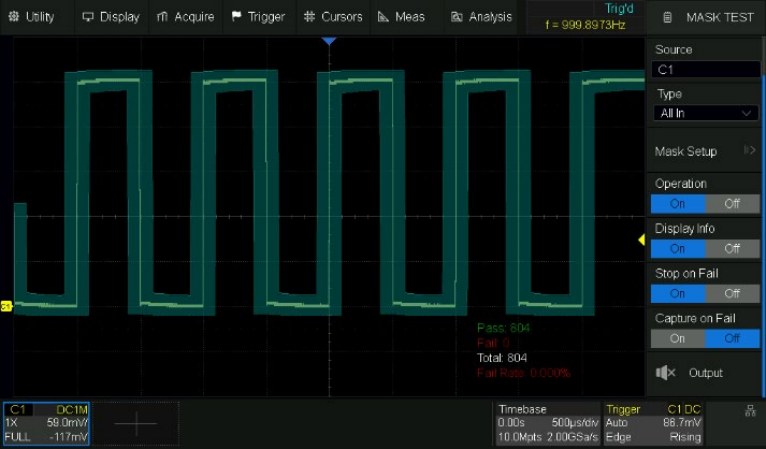Click the Rising trigger slope text

[685, 437]
